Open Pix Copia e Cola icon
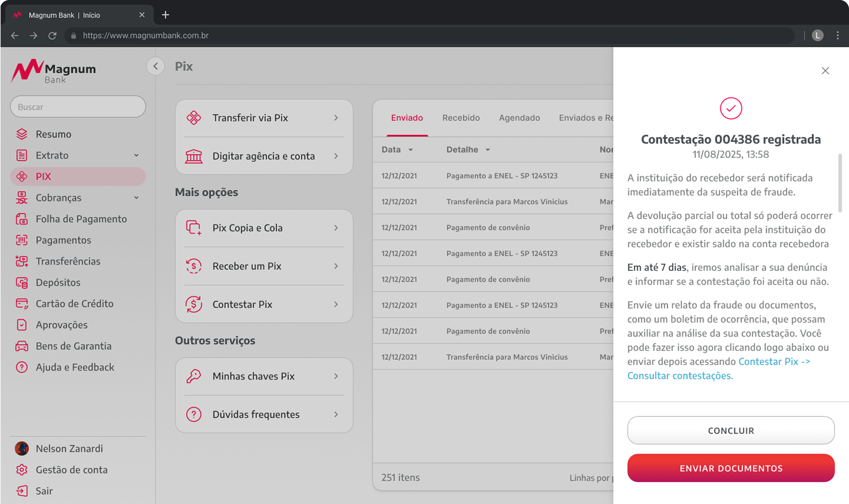This screenshot has width=849, height=504. point(194,228)
